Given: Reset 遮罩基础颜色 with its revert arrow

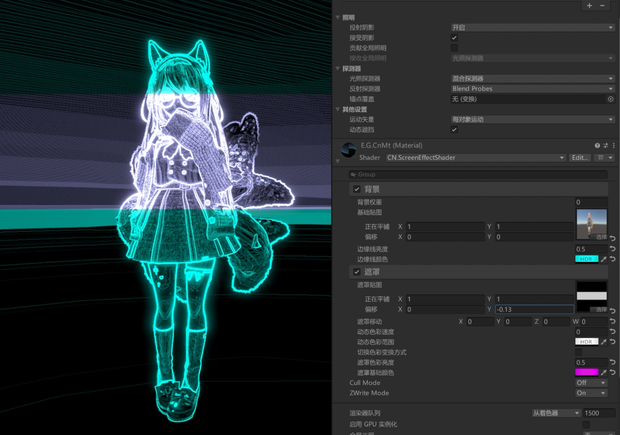Looking at the screenshot, I should (612, 373).
